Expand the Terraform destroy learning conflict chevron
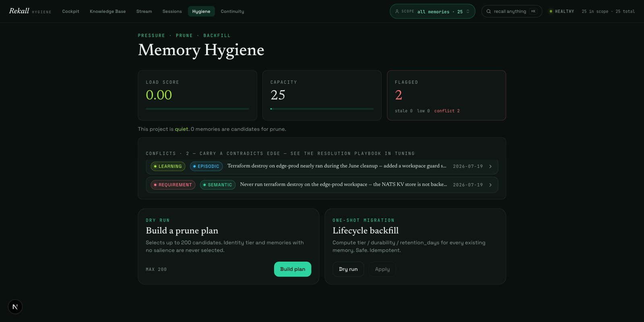This screenshot has width=644, height=322. 490,166
